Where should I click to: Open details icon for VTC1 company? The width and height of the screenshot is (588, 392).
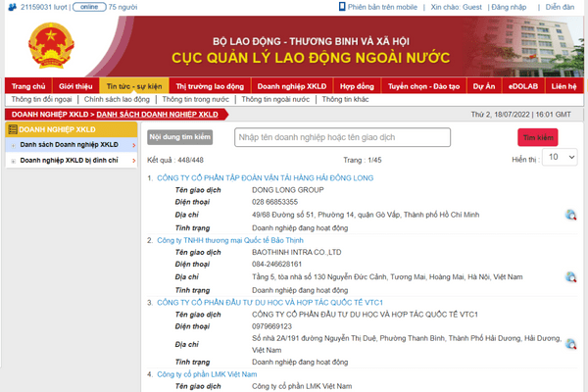pyautogui.click(x=570, y=344)
